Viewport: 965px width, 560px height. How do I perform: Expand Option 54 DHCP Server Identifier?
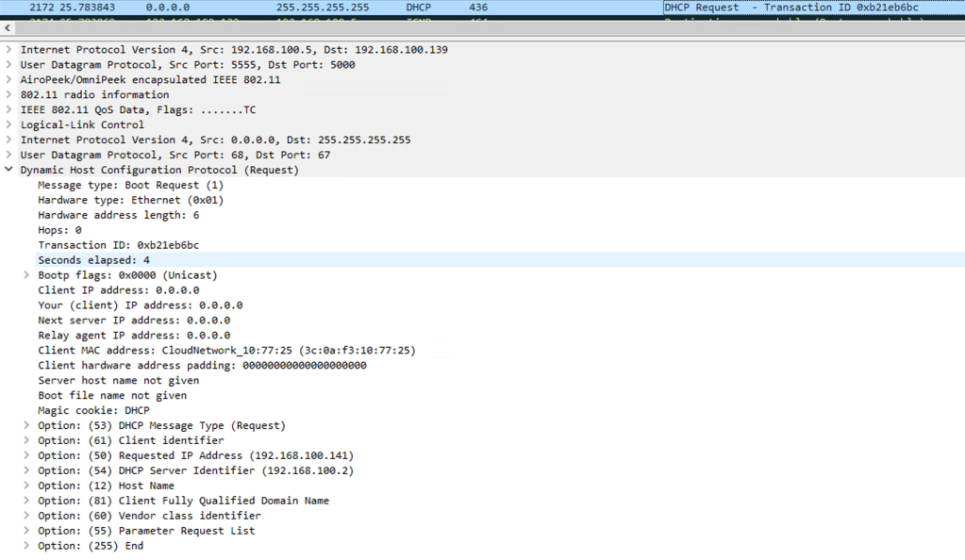point(27,470)
